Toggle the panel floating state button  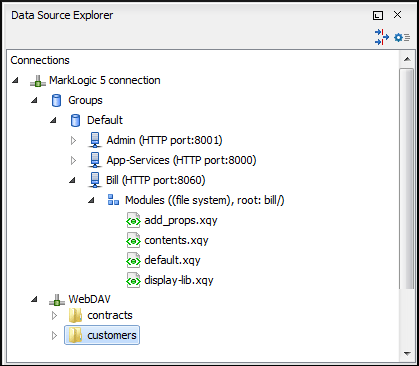378,15
